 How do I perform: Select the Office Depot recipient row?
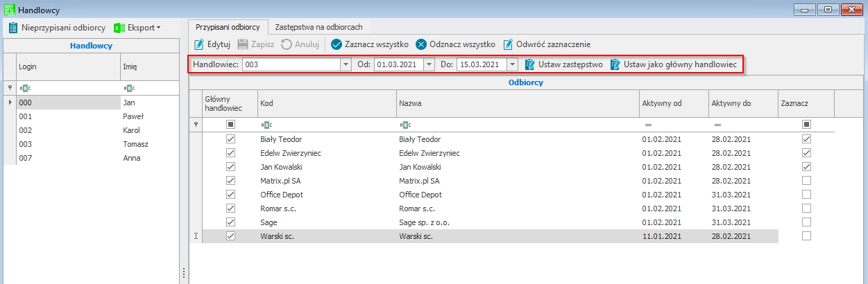pos(444,195)
